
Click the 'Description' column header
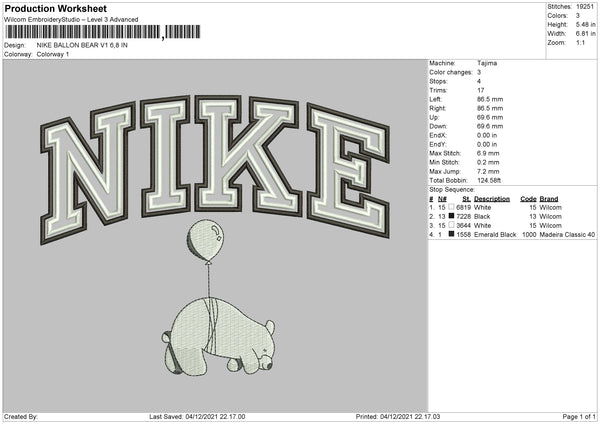click(492, 199)
